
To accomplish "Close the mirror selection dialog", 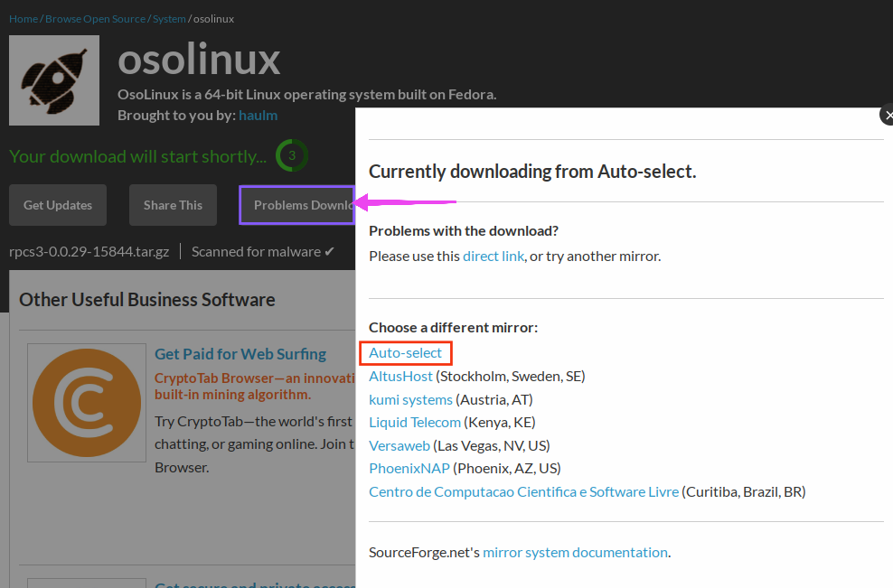I will [887, 116].
